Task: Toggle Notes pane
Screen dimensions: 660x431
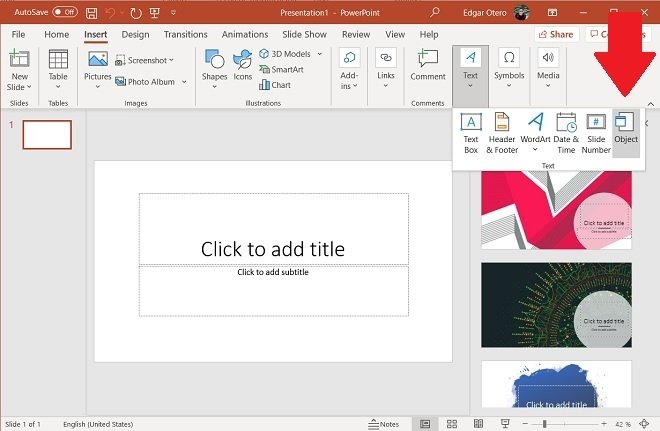Action: click(x=383, y=424)
